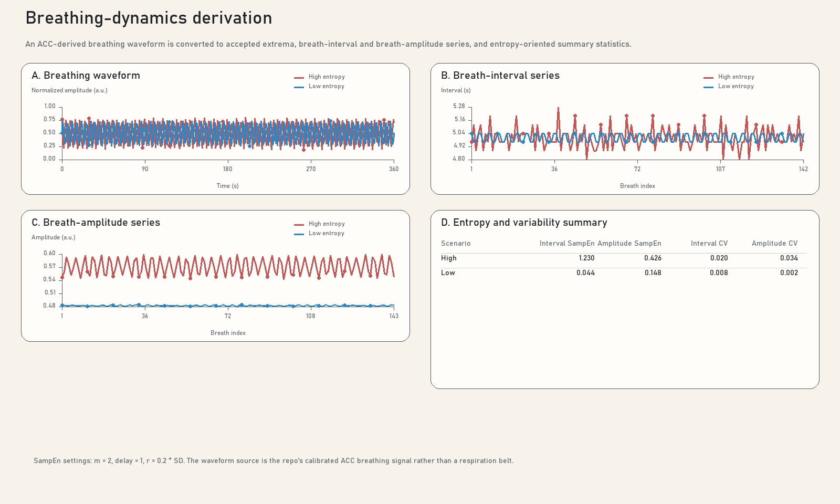This screenshot has width=840, height=504.
Task: Click 'Normalized amplitude (a.u.)' axis label
Action: [69, 90]
